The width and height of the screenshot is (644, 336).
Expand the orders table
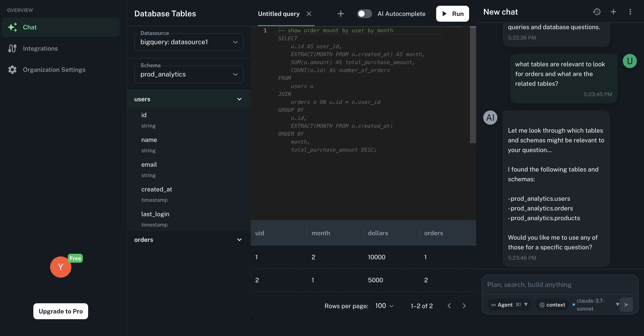(189, 240)
